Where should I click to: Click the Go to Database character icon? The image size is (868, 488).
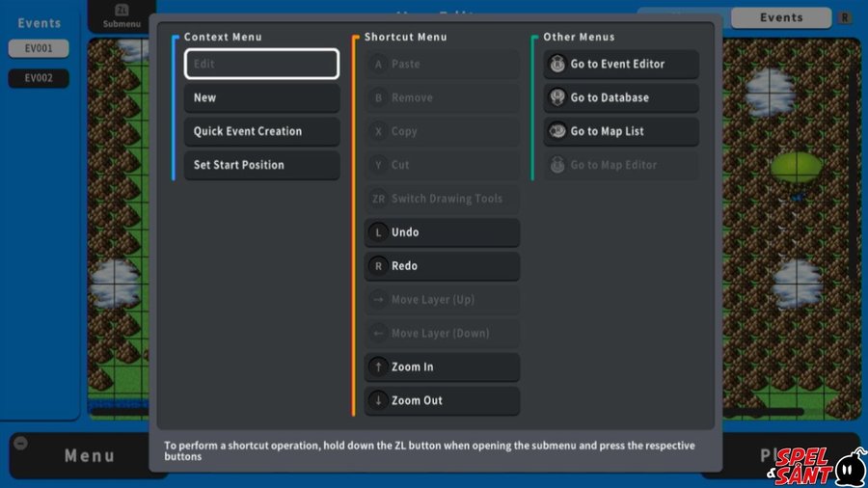[x=557, y=98]
